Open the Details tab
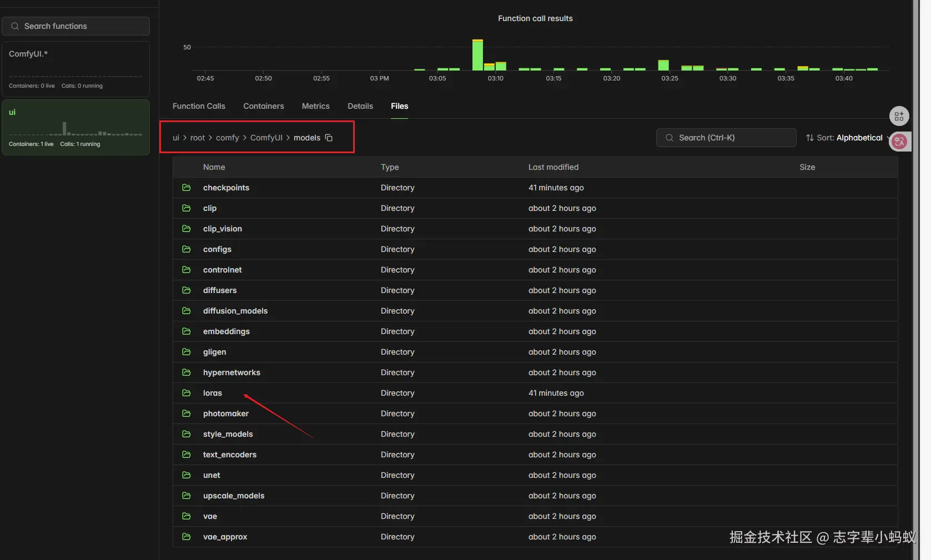The width and height of the screenshot is (931, 560). pyautogui.click(x=360, y=106)
